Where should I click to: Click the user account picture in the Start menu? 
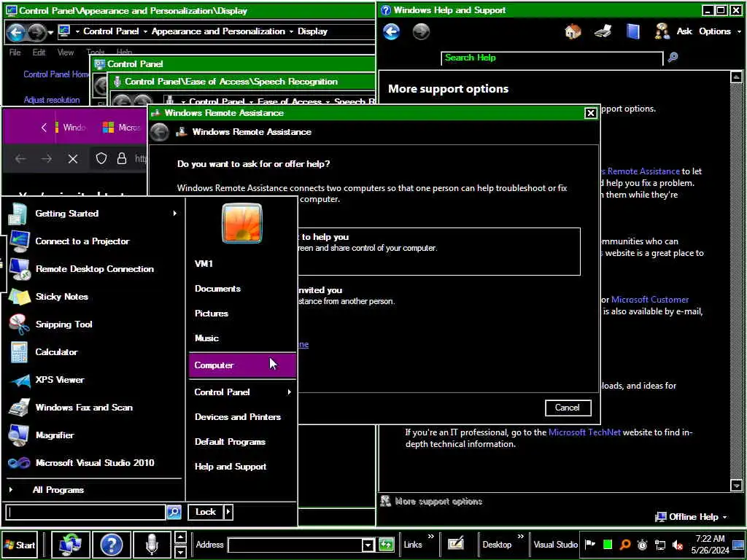tap(242, 223)
